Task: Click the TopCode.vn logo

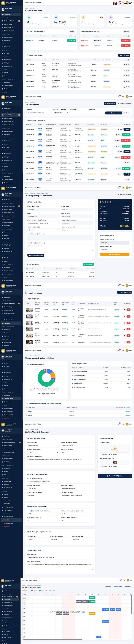Action: point(122,3)
